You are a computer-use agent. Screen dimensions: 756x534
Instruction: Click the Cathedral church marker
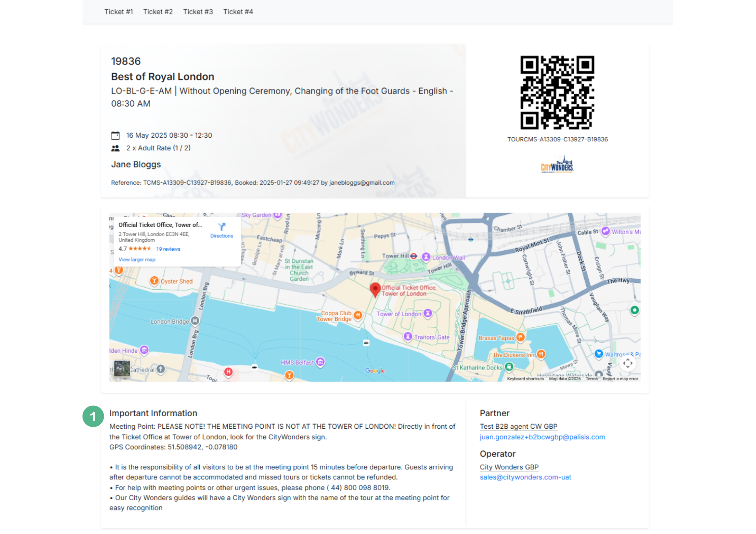click(161, 369)
